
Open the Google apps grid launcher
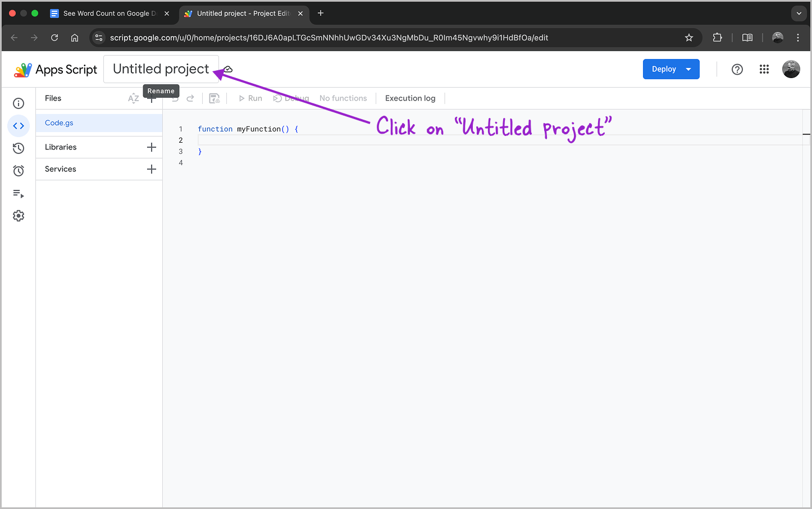(764, 69)
